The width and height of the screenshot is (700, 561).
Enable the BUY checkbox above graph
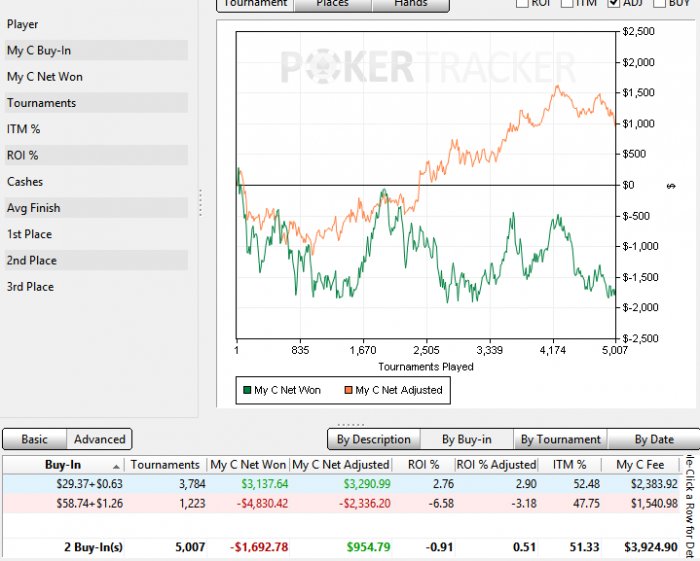click(659, 3)
